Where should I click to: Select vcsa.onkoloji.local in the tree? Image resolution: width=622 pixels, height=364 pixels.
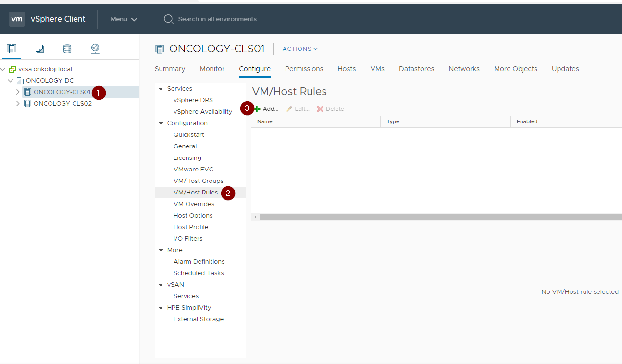coord(45,69)
